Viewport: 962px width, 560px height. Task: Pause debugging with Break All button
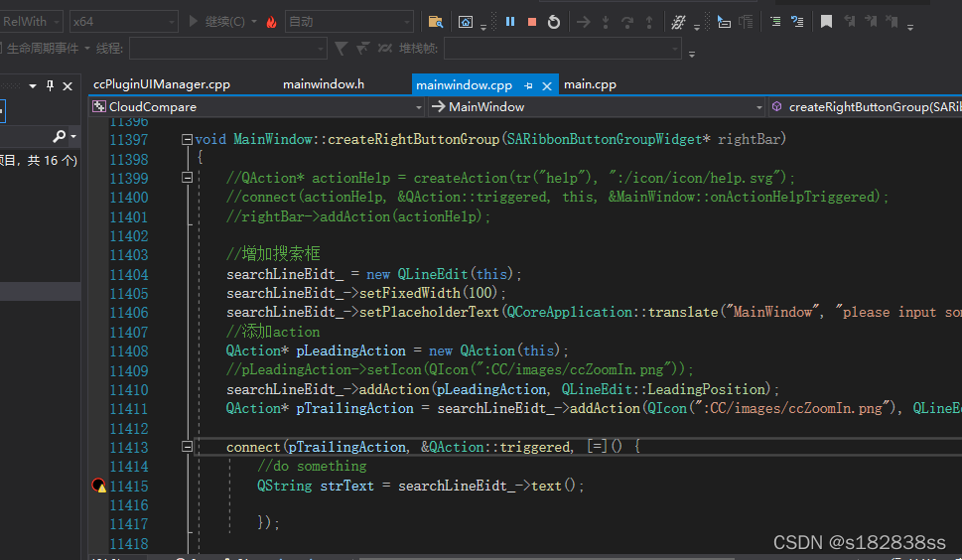510,22
